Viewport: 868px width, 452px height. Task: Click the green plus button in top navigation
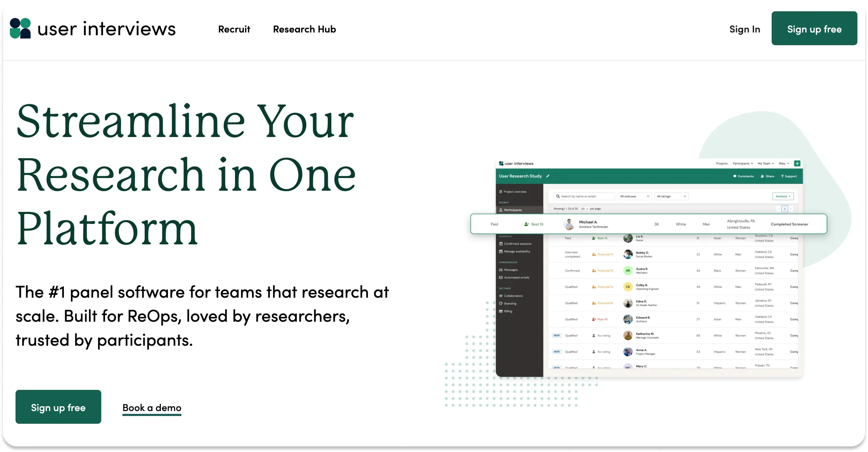(797, 163)
